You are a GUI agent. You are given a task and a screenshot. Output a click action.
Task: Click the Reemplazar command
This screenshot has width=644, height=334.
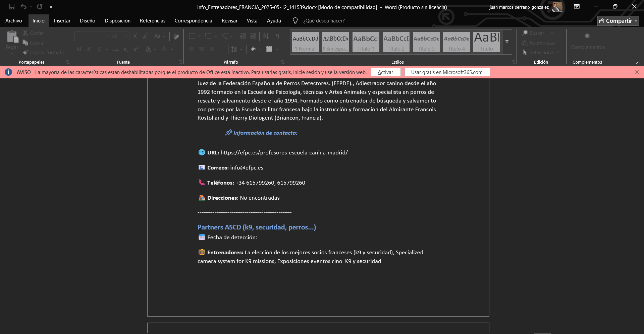tap(539, 43)
